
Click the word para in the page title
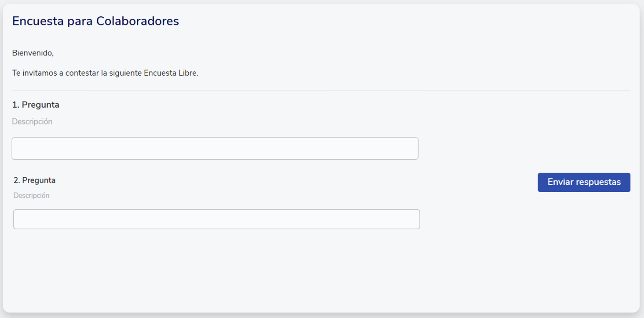(80, 21)
